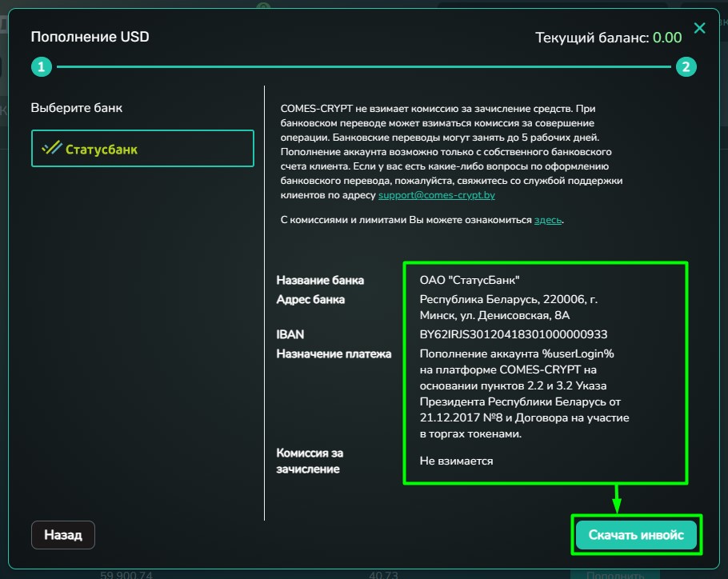Click the progress line between steps

point(363,67)
